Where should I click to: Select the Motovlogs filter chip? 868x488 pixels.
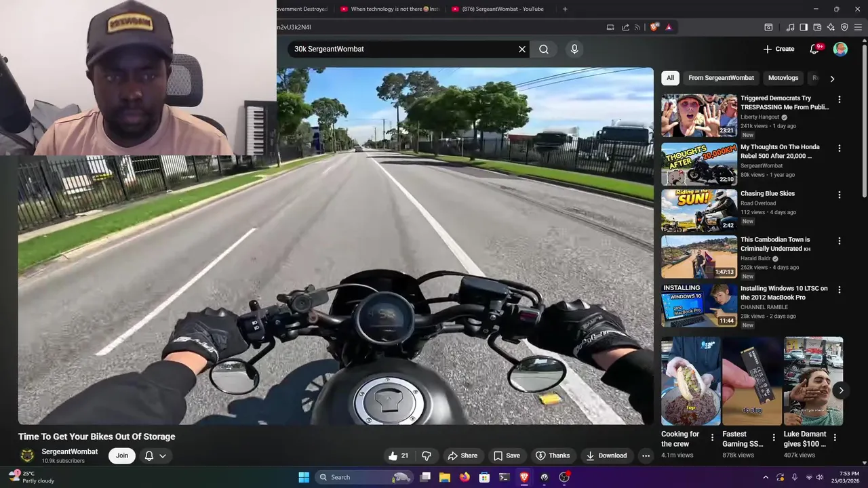coord(783,78)
